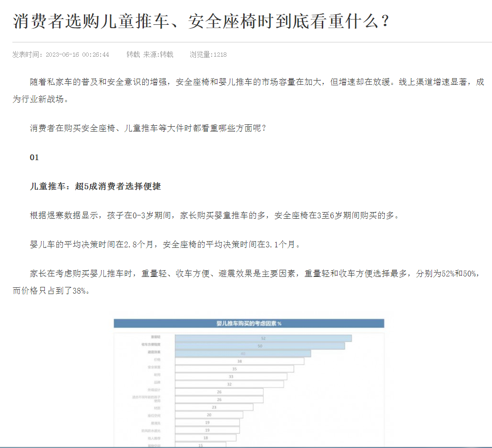The image size is (492, 448).
Task: Click the chart bar valued 38
Action: click(x=239, y=361)
